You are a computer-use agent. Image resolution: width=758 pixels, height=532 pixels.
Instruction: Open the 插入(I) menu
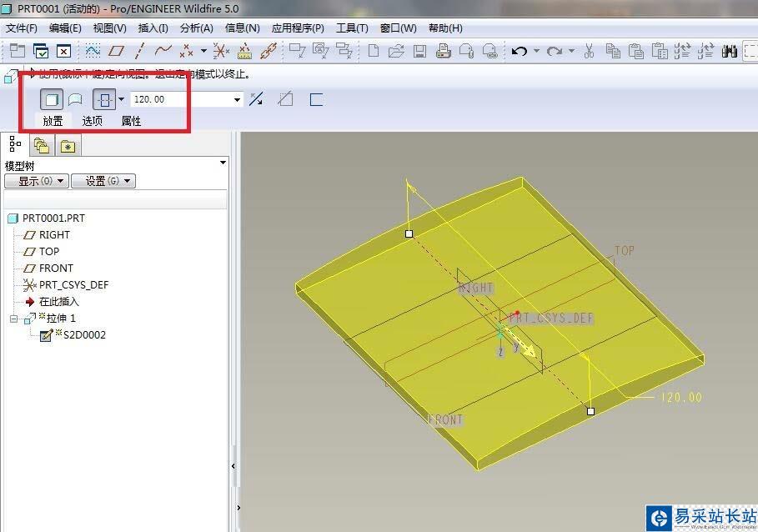(153, 28)
